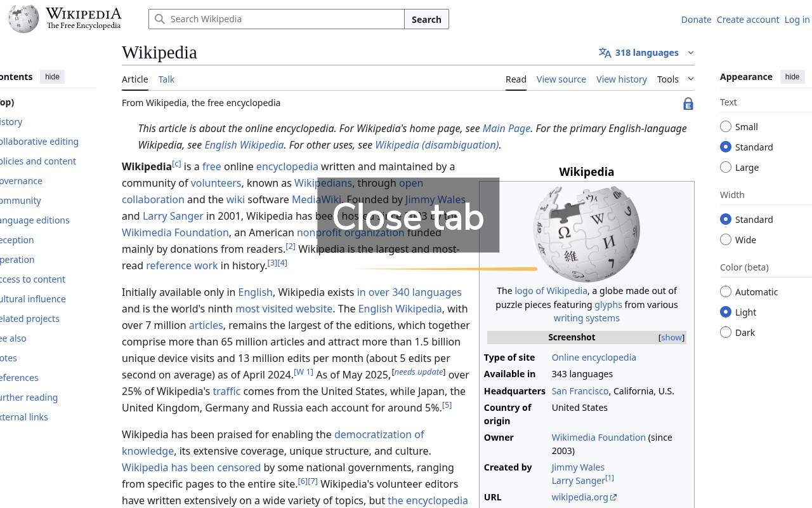This screenshot has width=812, height=508.
Task: Open the View source tab
Action: pyautogui.click(x=561, y=79)
